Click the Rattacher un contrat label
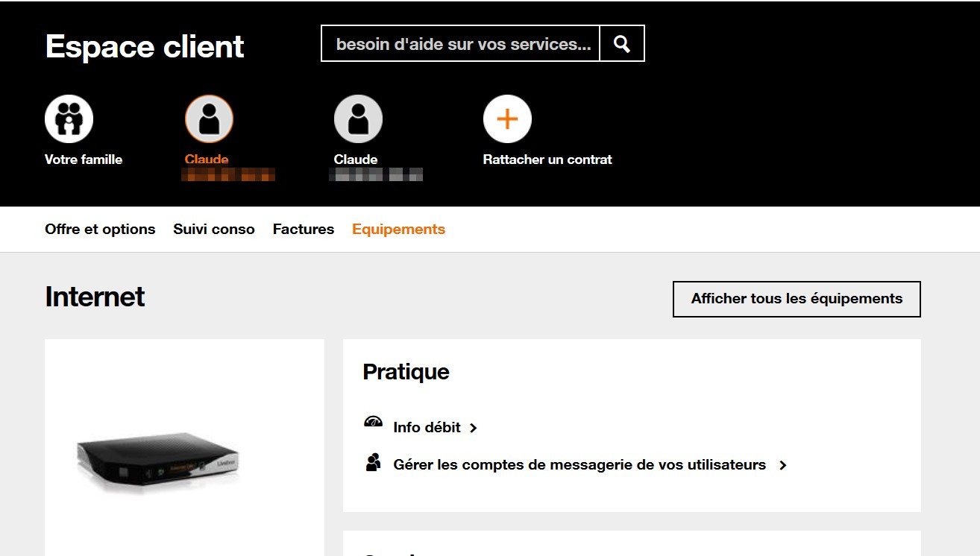980x556 pixels. point(547,159)
